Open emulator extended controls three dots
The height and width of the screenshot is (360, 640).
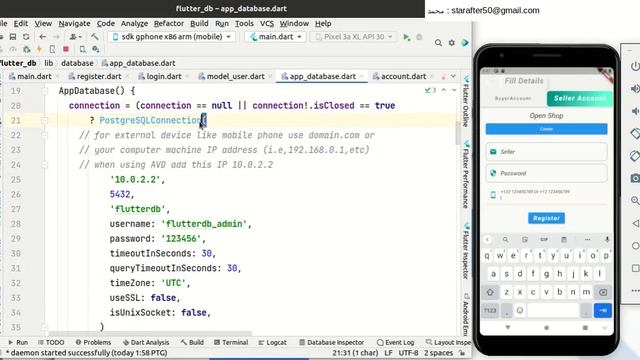coord(635,291)
